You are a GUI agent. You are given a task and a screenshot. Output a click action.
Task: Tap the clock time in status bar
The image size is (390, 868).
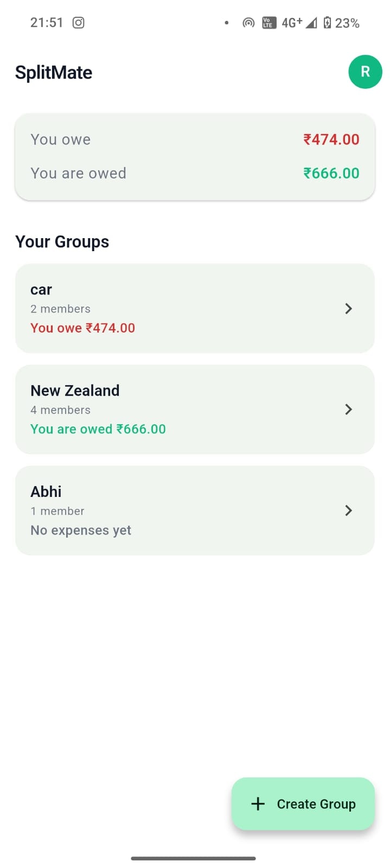[x=47, y=23]
